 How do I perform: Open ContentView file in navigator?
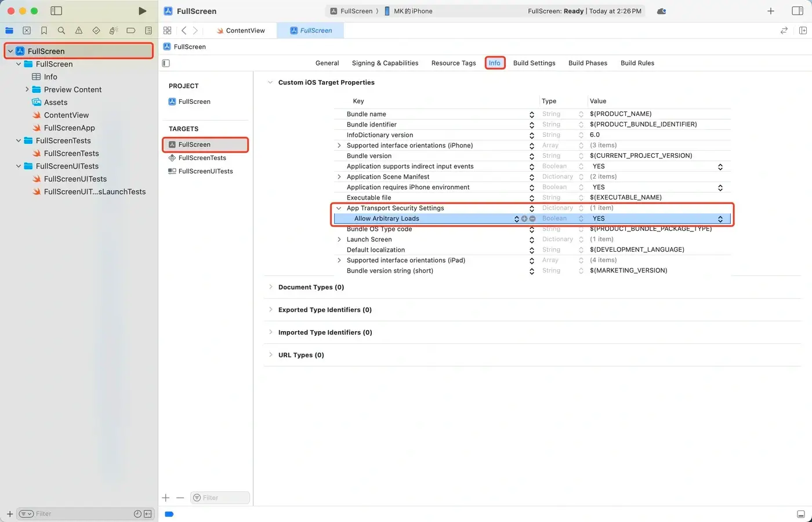pos(66,115)
